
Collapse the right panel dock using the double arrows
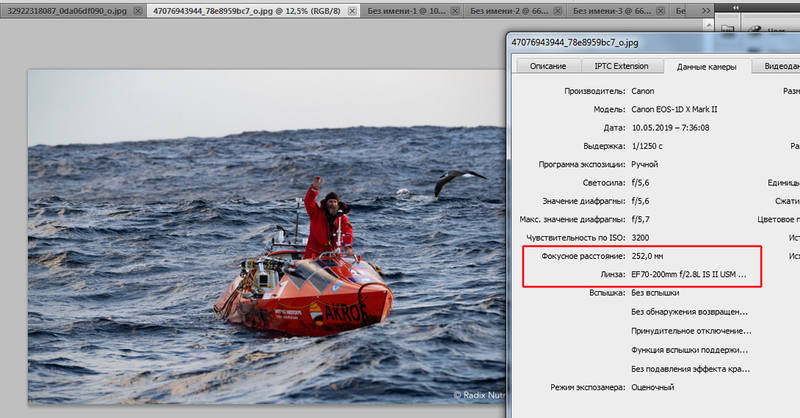tap(736, 7)
